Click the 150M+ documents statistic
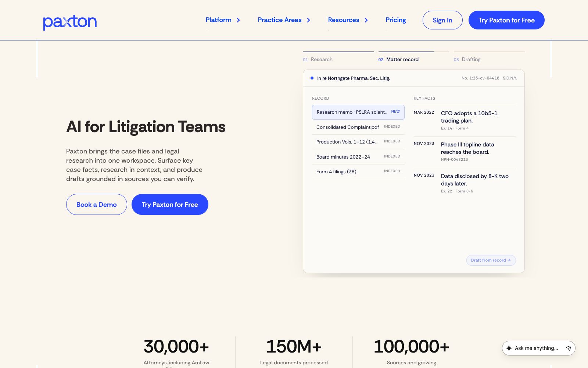 click(x=294, y=347)
